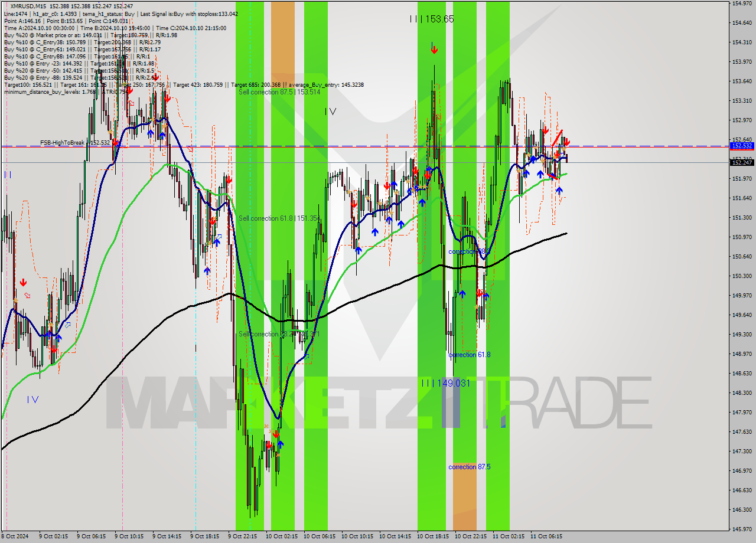
Task: Click the '9 Oct 22:15' time axis label
Action: [242, 537]
